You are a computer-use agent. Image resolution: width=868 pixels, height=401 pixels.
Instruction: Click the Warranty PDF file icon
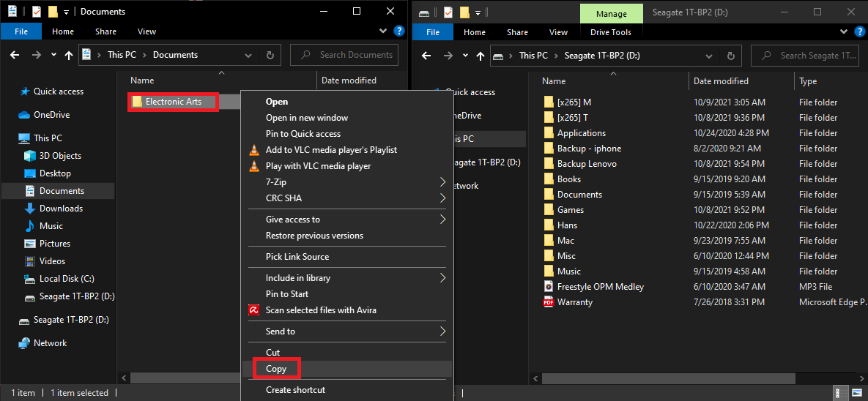coord(549,302)
